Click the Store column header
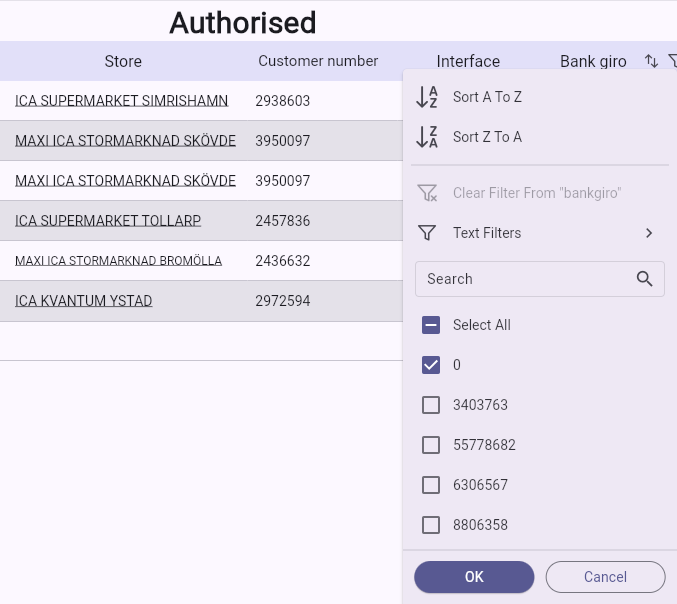The height and width of the screenshot is (604, 677). click(x=123, y=61)
